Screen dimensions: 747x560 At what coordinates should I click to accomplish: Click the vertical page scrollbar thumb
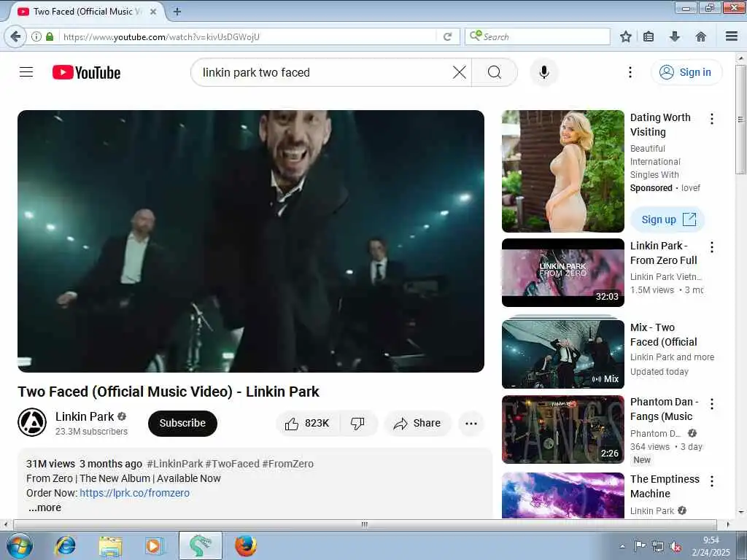tap(741, 119)
